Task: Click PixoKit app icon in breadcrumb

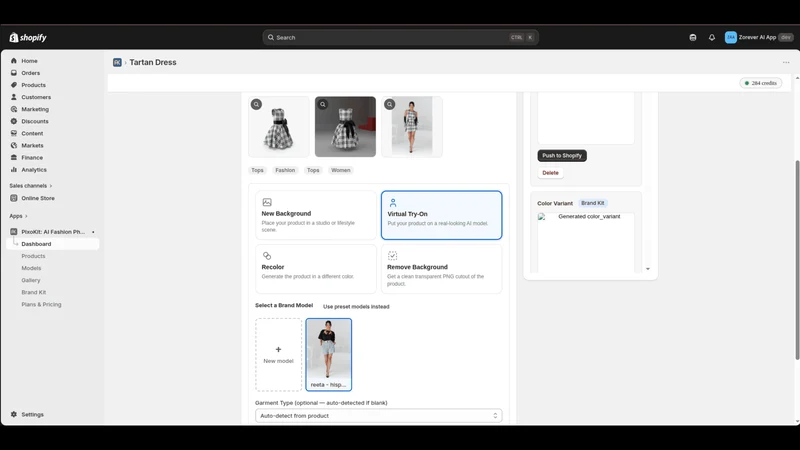Action: click(x=117, y=62)
